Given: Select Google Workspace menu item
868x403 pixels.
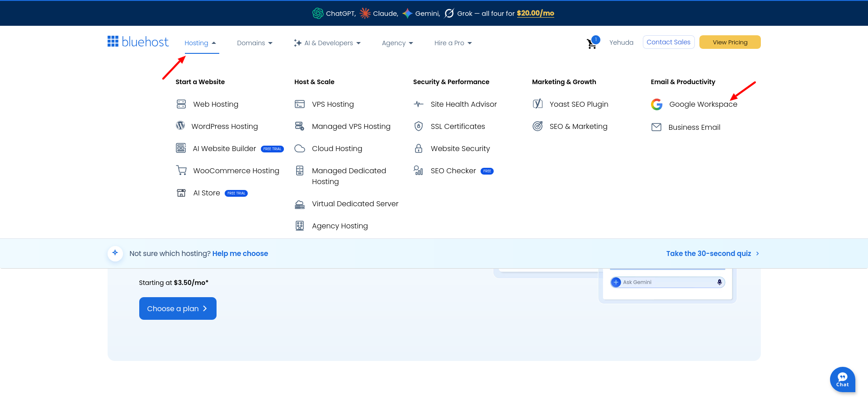Looking at the screenshot, I should pyautogui.click(x=703, y=104).
